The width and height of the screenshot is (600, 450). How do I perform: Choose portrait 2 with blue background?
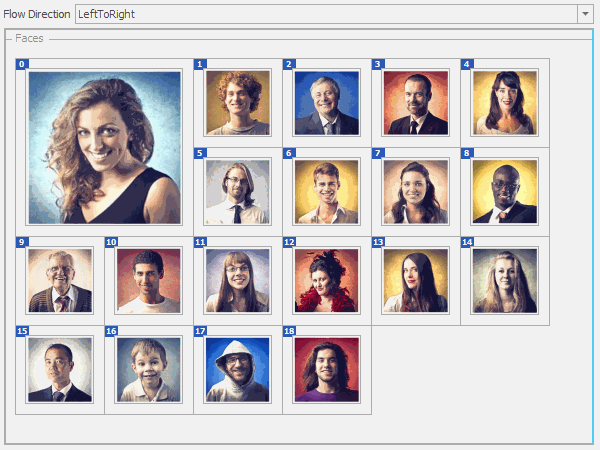point(327,103)
